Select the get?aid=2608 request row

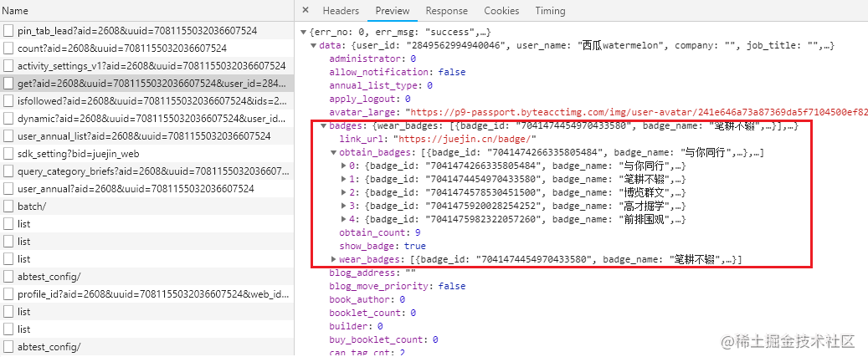tap(146, 84)
